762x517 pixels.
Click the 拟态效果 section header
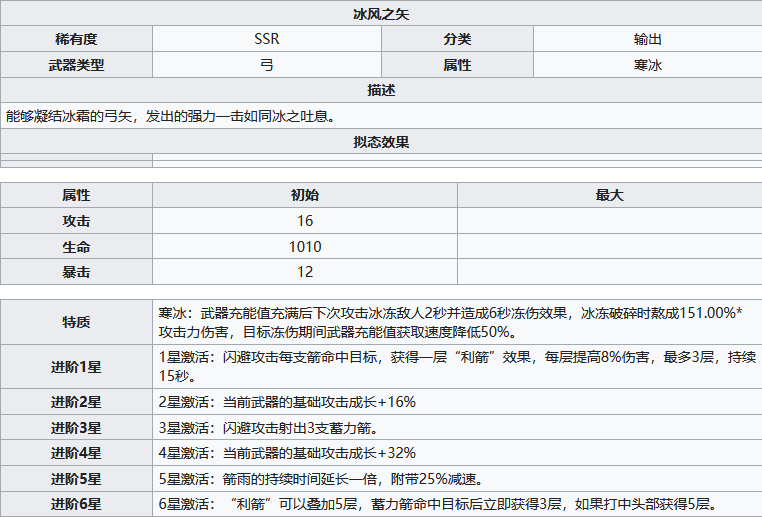pyautogui.click(x=381, y=142)
